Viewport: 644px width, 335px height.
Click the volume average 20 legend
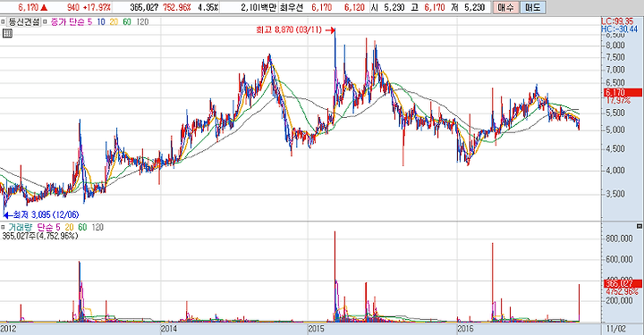[x=69, y=227]
